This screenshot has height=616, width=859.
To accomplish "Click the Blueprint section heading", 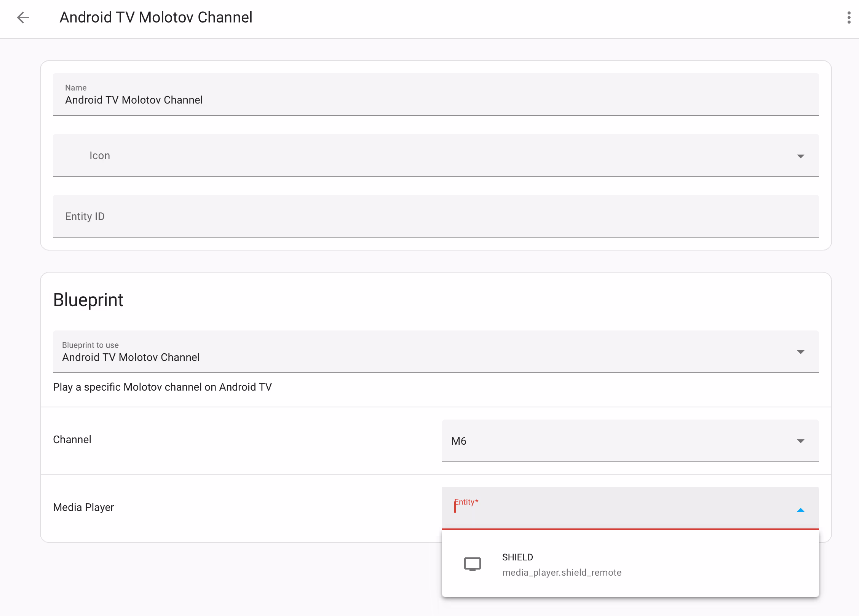I will 88,300.
